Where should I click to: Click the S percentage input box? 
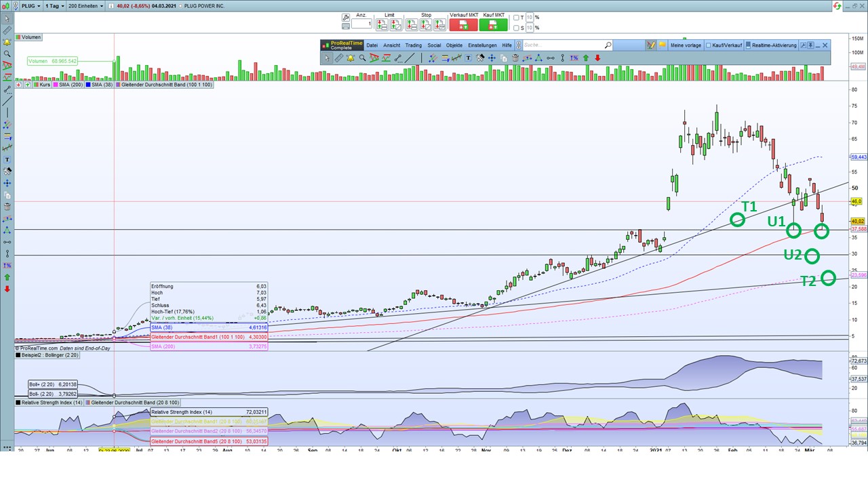(x=530, y=28)
